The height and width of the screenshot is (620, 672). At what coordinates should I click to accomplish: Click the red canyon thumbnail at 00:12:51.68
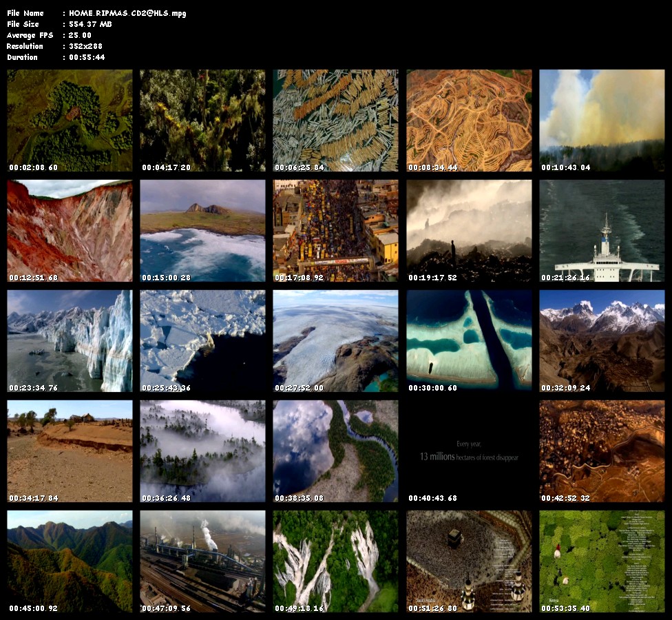(70, 231)
